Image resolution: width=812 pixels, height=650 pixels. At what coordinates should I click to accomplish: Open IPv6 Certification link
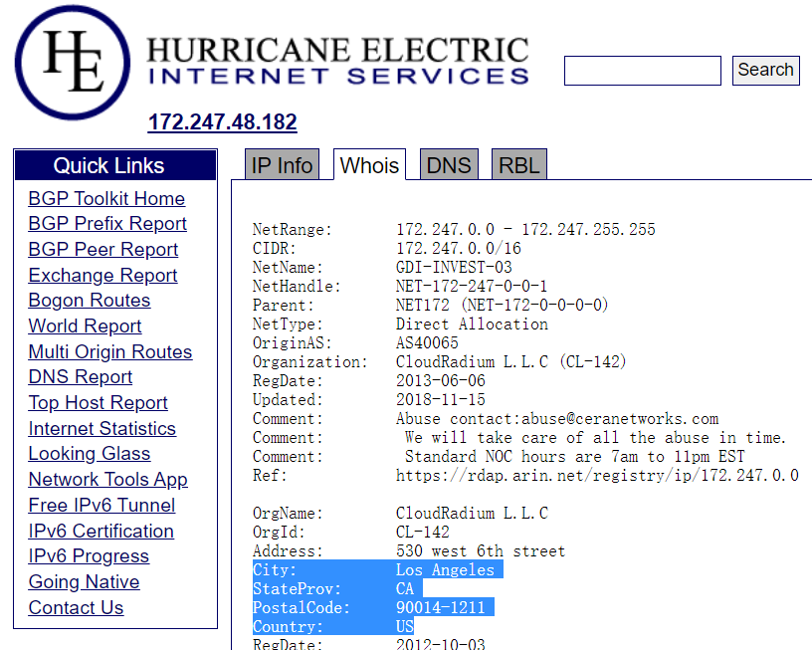point(101,531)
